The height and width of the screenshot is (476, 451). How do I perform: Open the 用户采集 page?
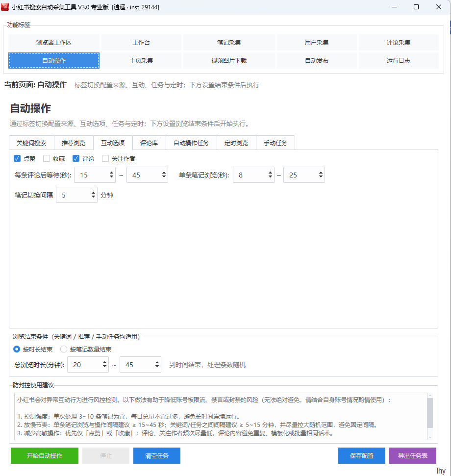317,43
